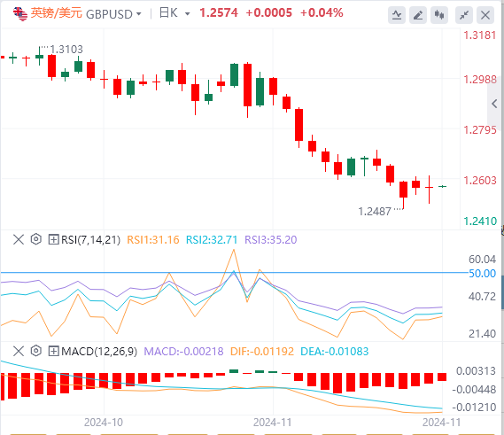Click the 1.2988 price axis label
This screenshot has height=435, width=504.
[480, 79]
